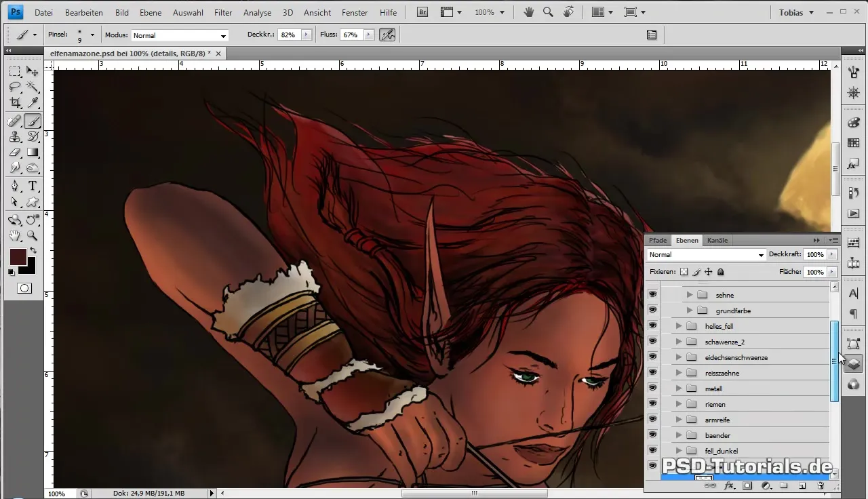The image size is (868, 499).
Task: Create a new layer group folder
Action: point(783,485)
